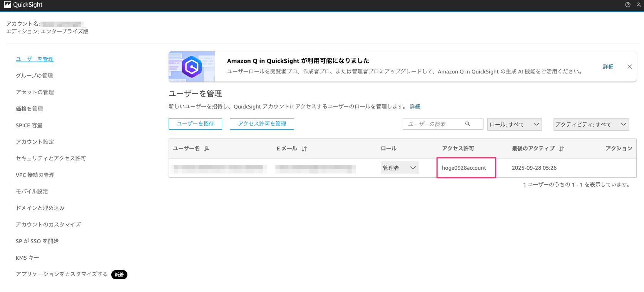Open the user profile icon
This screenshot has width=644, height=292.
639,5
